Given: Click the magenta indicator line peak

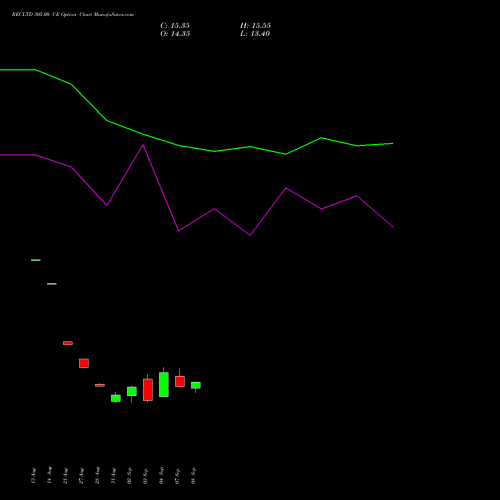Looking at the screenshot, I should click(x=143, y=145).
